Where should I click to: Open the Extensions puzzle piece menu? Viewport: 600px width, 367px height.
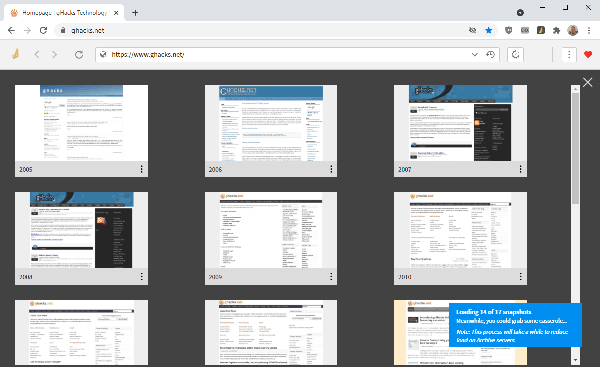point(556,30)
